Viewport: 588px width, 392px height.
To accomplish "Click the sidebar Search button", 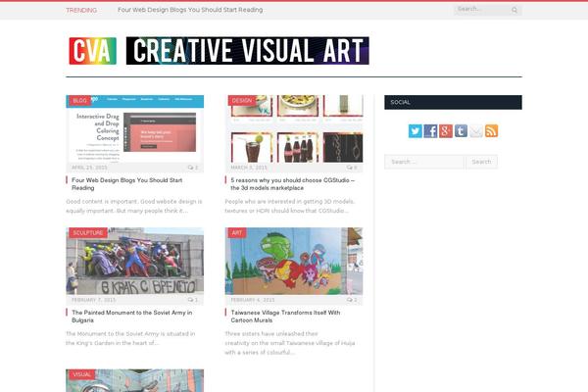I will 481,162.
